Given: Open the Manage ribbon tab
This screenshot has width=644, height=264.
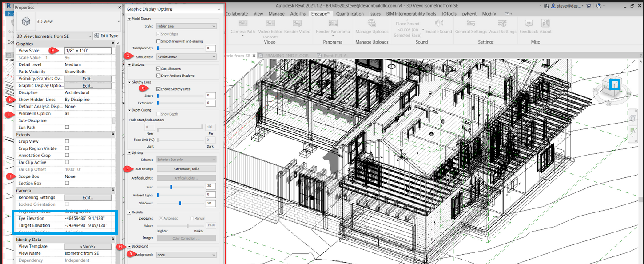Looking at the screenshot, I should [x=276, y=14].
